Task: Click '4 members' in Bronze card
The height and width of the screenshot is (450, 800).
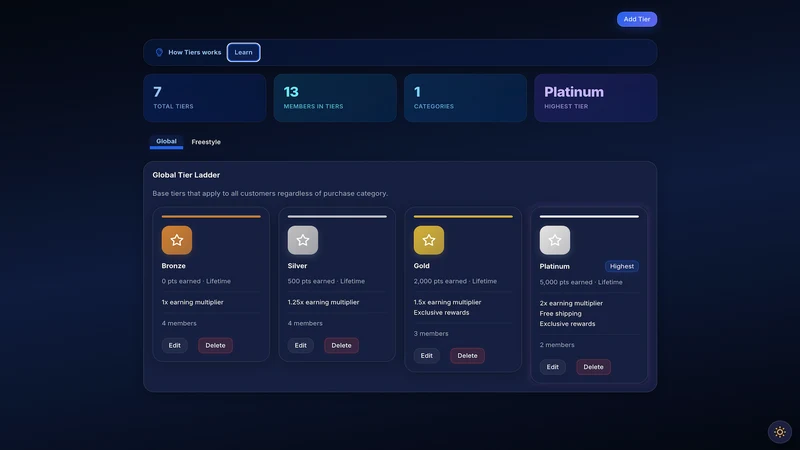Action: tap(179, 323)
